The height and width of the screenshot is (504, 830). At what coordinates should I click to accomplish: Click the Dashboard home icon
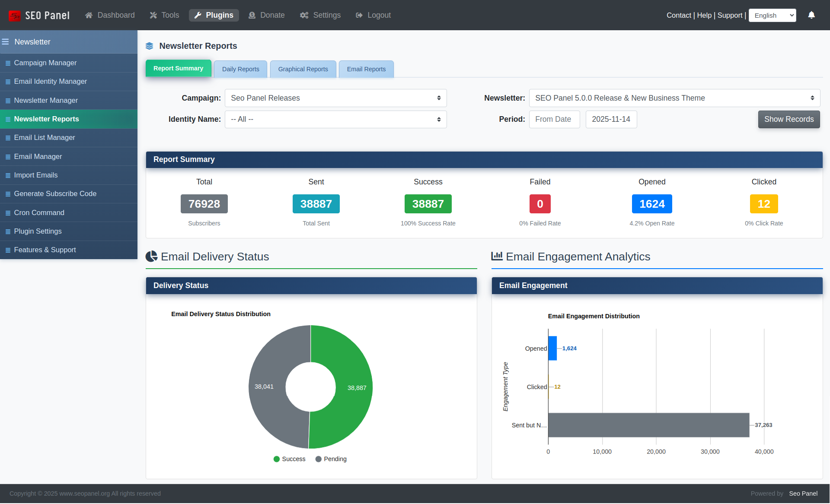pos(89,15)
